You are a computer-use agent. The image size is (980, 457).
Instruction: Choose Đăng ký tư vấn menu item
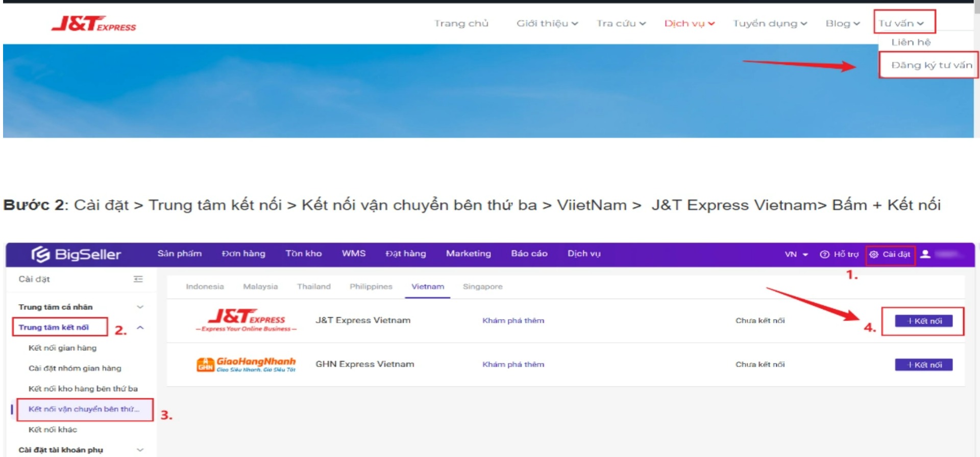click(x=932, y=65)
